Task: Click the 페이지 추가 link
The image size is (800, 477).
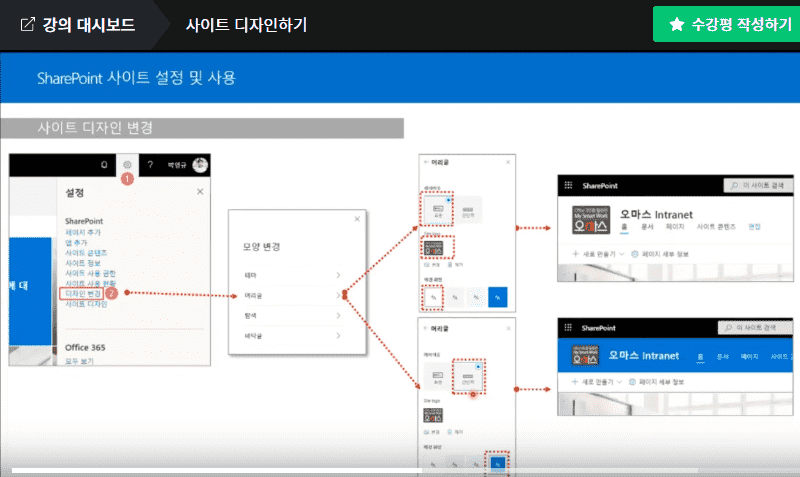Action: pos(83,232)
